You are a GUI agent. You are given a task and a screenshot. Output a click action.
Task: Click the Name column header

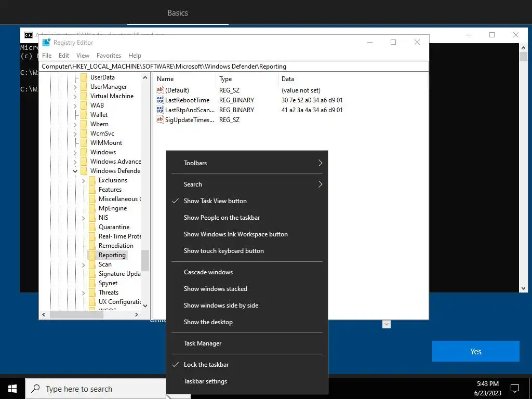click(184, 79)
